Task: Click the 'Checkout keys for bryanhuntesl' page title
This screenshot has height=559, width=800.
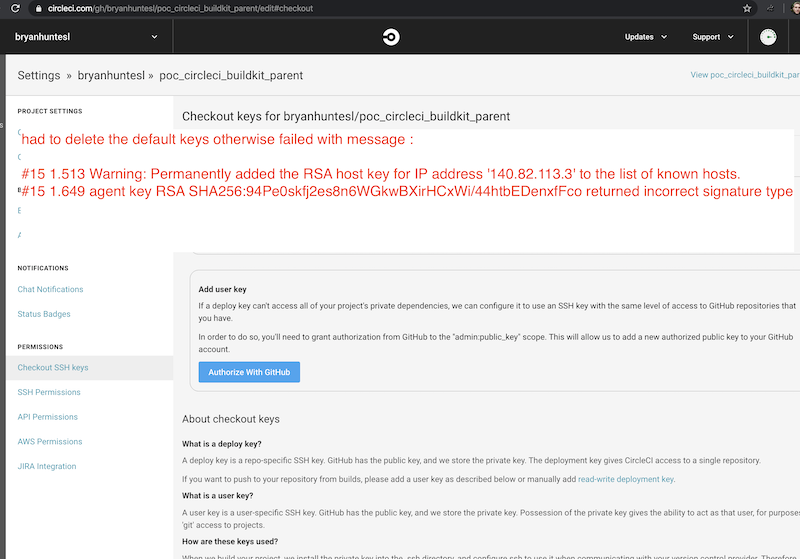Action: [x=346, y=116]
